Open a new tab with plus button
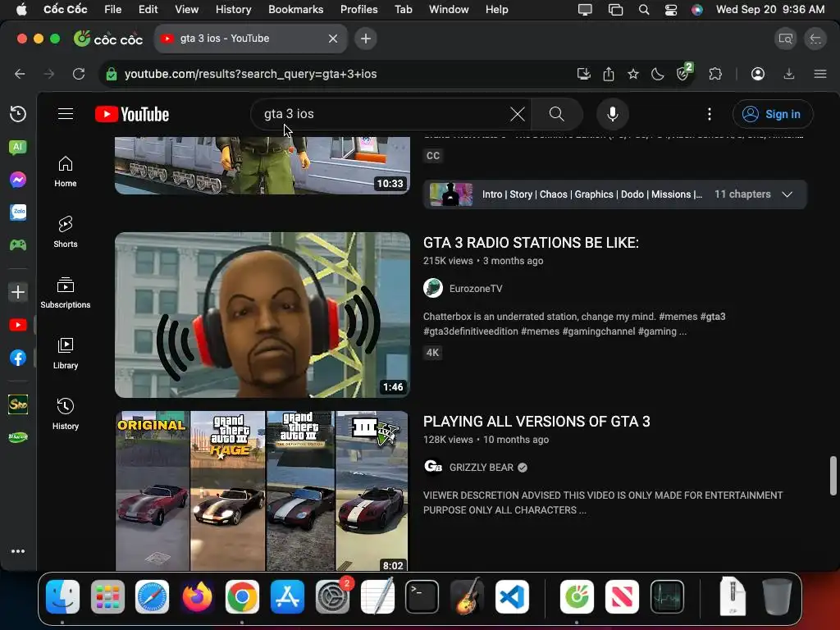 pyautogui.click(x=365, y=39)
